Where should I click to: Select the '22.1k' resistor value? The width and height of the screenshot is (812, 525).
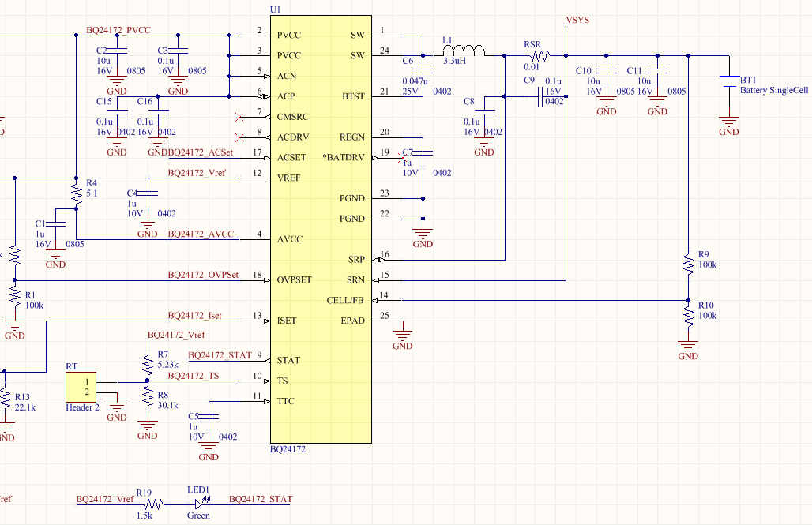click(24, 407)
